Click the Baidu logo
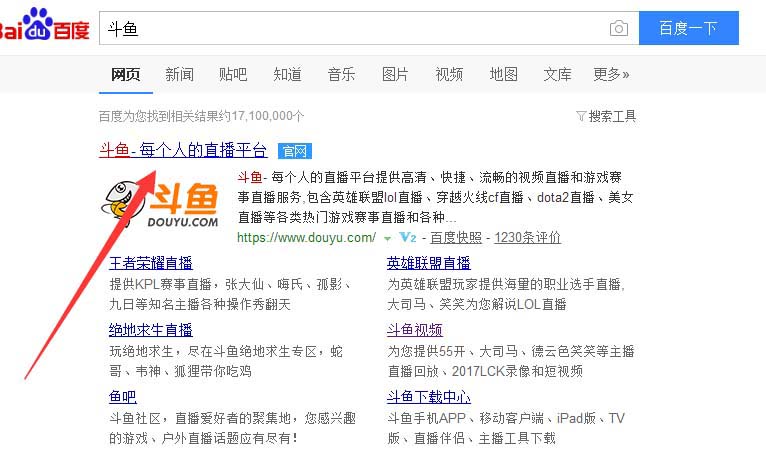The image size is (766, 459). pyautogui.click(x=44, y=25)
